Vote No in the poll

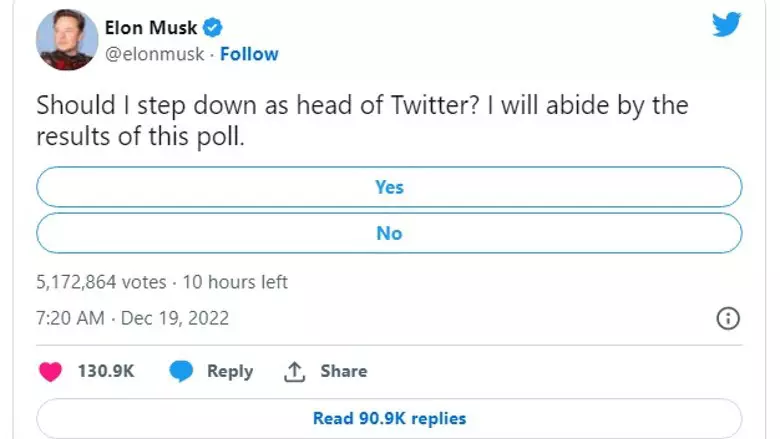(x=389, y=233)
